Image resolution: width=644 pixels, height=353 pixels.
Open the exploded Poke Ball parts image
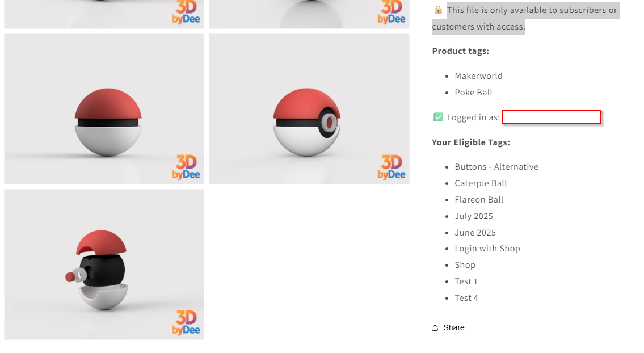pos(104,264)
